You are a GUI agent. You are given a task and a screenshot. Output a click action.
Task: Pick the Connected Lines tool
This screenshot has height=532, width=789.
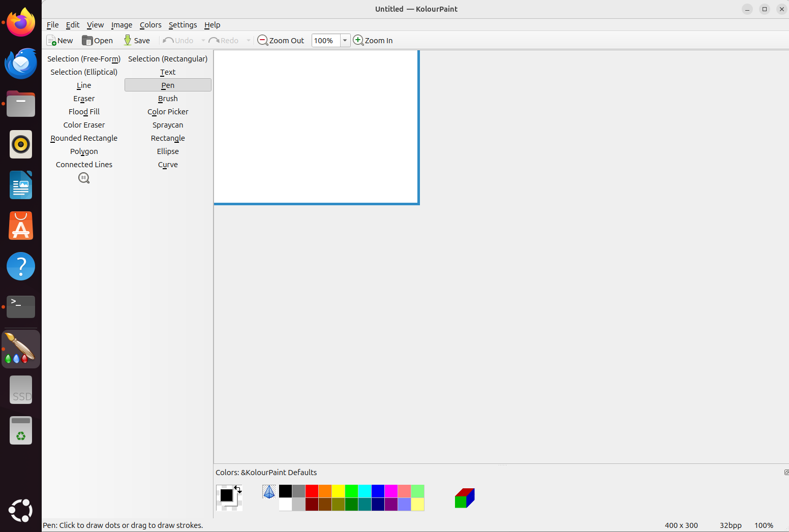(x=84, y=165)
